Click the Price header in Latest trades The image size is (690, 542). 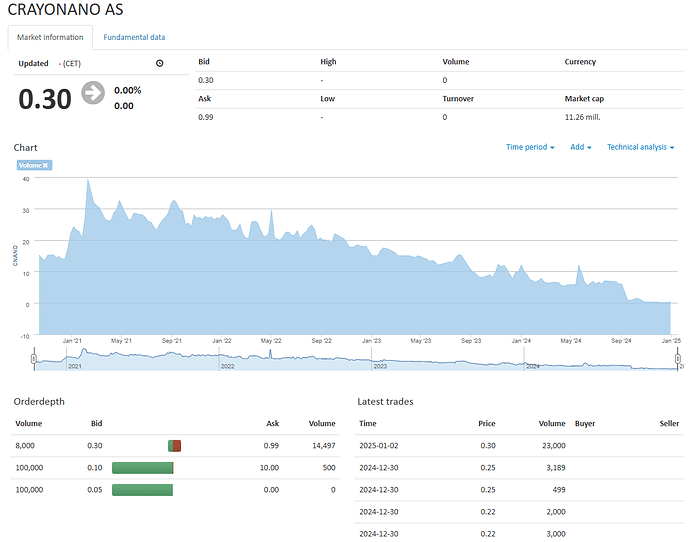[x=487, y=423]
